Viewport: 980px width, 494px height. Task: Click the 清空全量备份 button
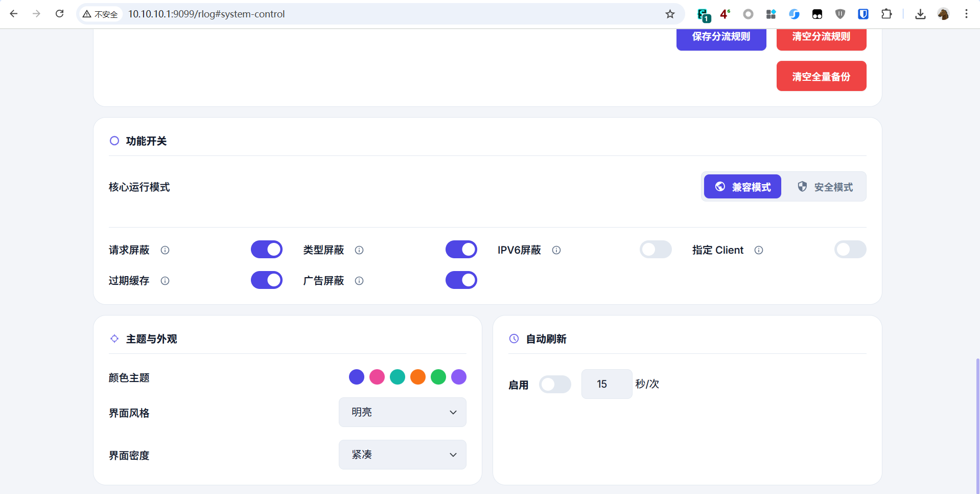tap(821, 76)
